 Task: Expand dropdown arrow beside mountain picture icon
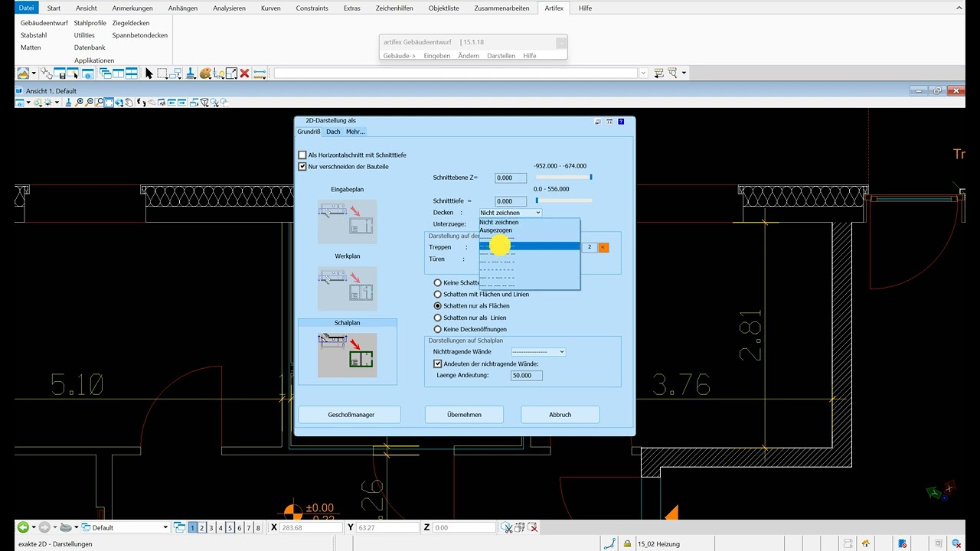[x=34, y=73]
